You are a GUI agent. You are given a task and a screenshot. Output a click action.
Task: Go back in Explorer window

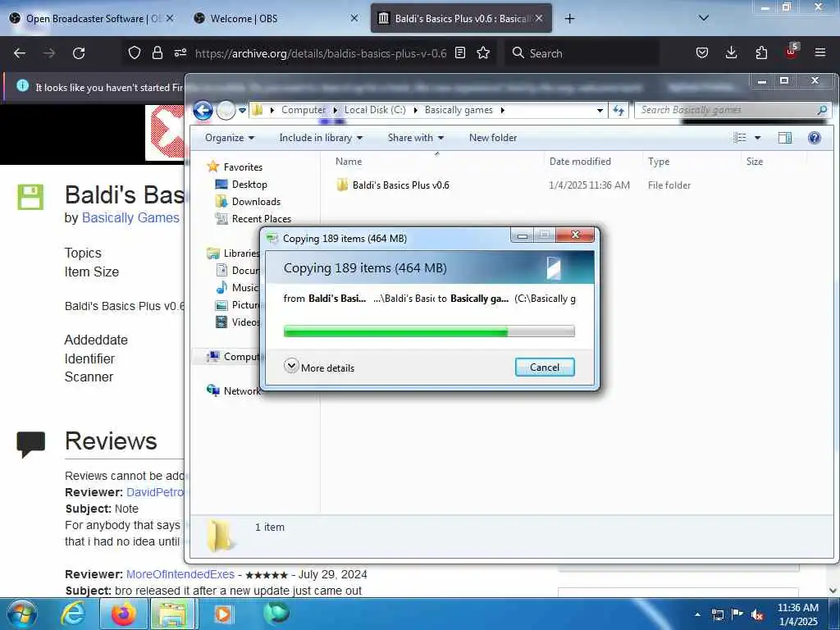pos(203,111)
